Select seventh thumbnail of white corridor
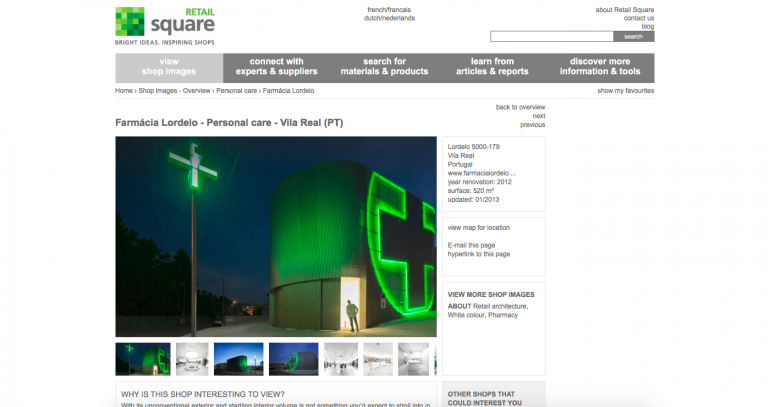The width and height of the screenshot is (770, 407). click(413, 359)
